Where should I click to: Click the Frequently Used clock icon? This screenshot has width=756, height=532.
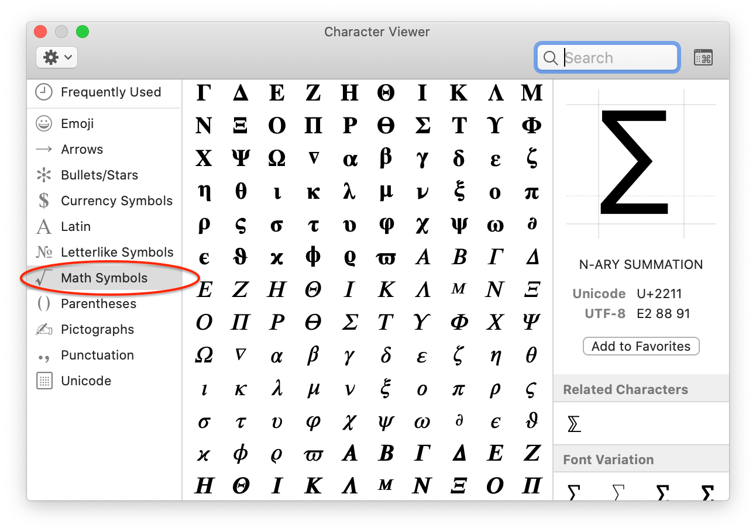coord(42,92)
